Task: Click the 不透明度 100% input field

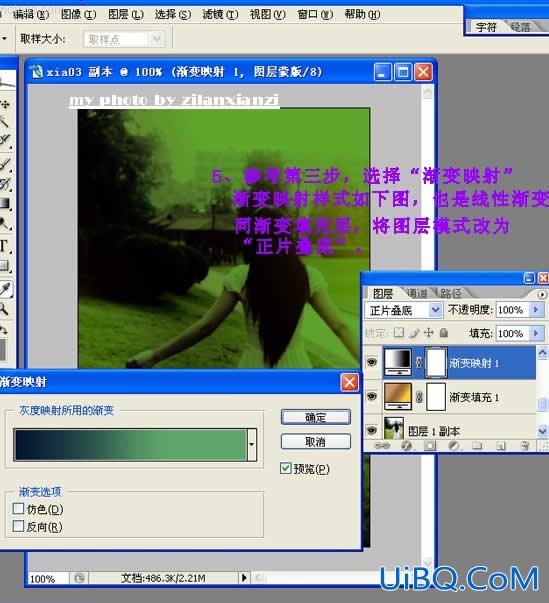Action: pyautogui.click(x=512, y=310)
